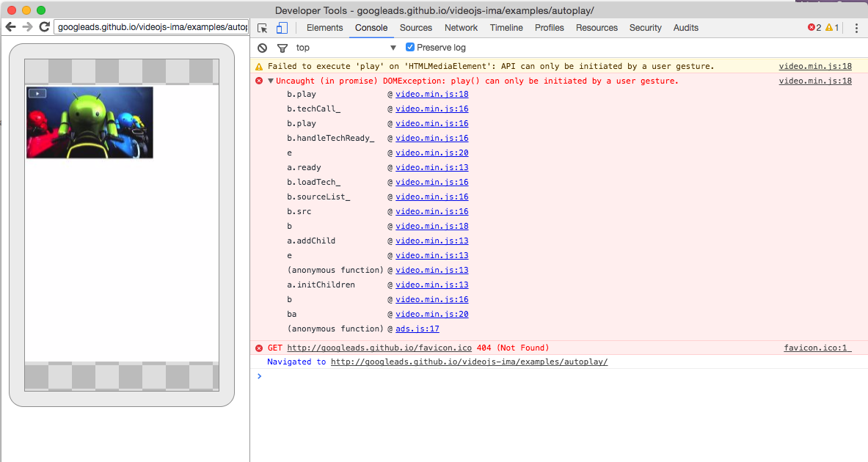Toggle the device emulation icon
868x462 pixels.
[280, 26]
